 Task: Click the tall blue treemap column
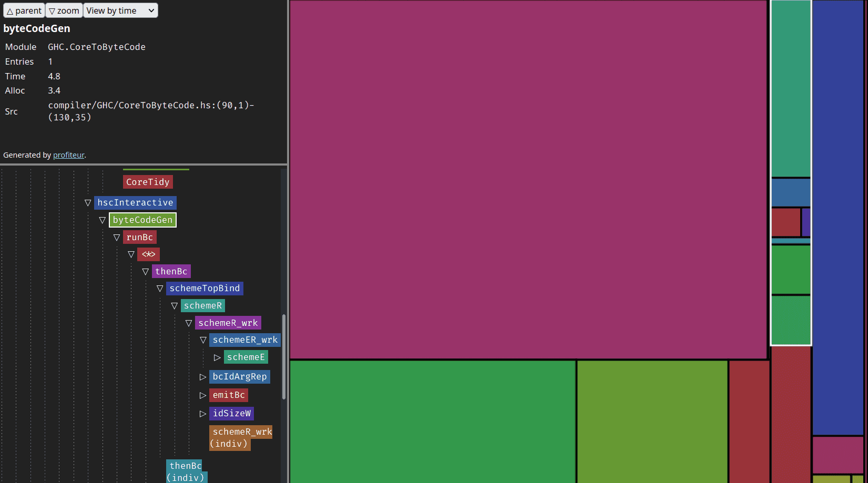(838, 215)
